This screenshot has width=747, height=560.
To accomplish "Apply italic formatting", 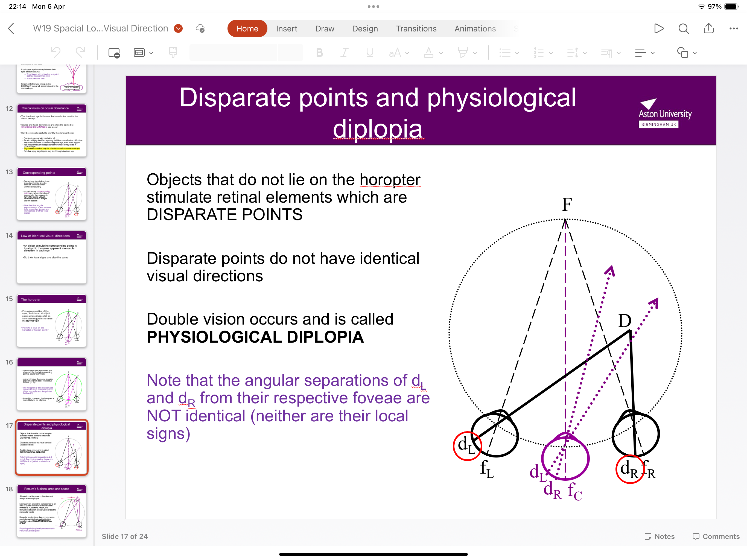I will tap(344, 52).
